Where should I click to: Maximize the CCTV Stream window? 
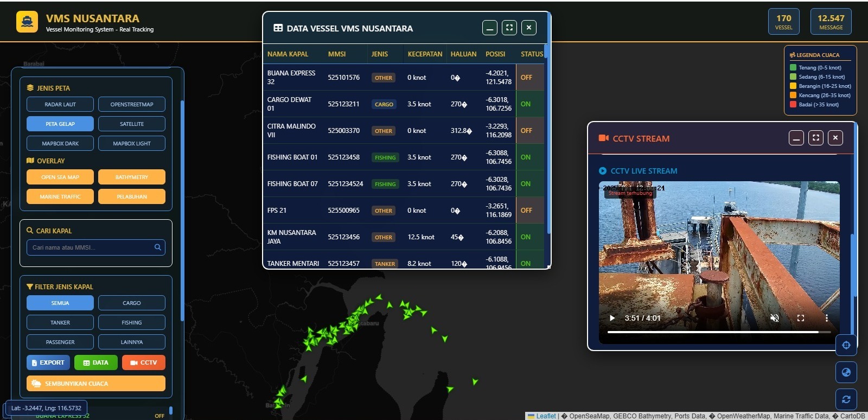[816, 138]
